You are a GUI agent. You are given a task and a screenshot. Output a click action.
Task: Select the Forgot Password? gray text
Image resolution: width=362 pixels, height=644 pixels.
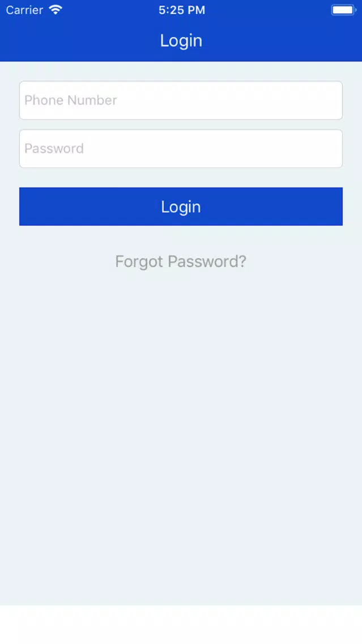[181, 261]
